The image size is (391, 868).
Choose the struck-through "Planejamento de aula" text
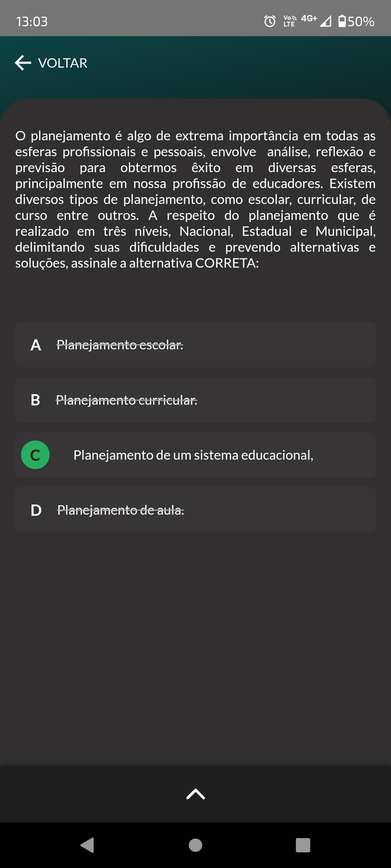(x=121, y=510)
